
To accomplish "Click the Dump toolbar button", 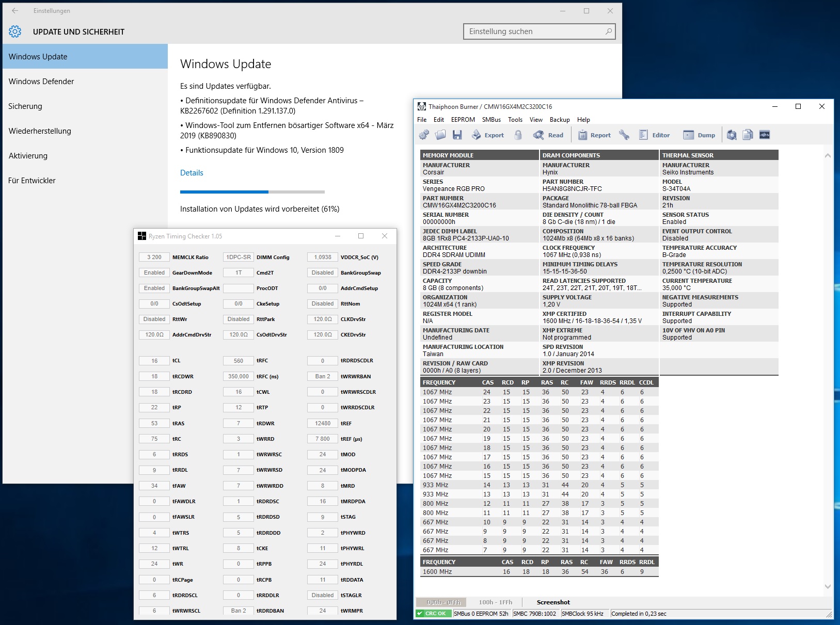I will [x=699, y=135].
